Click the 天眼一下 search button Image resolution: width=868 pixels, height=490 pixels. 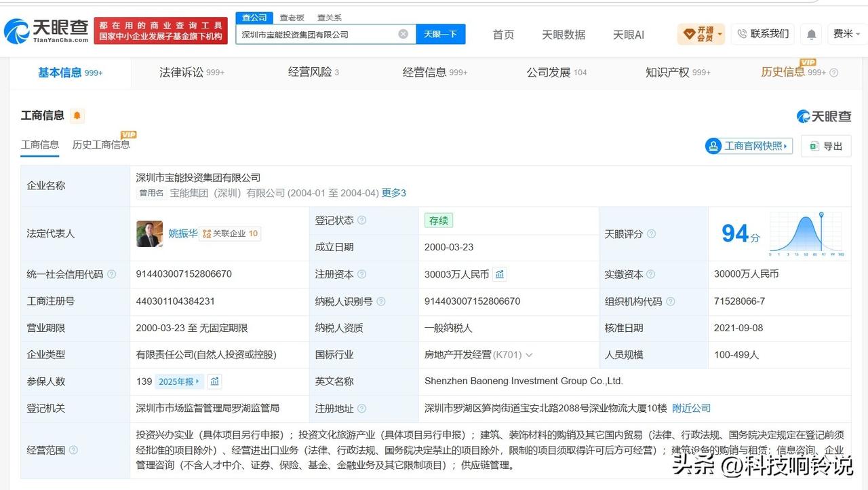pos(441,34)
